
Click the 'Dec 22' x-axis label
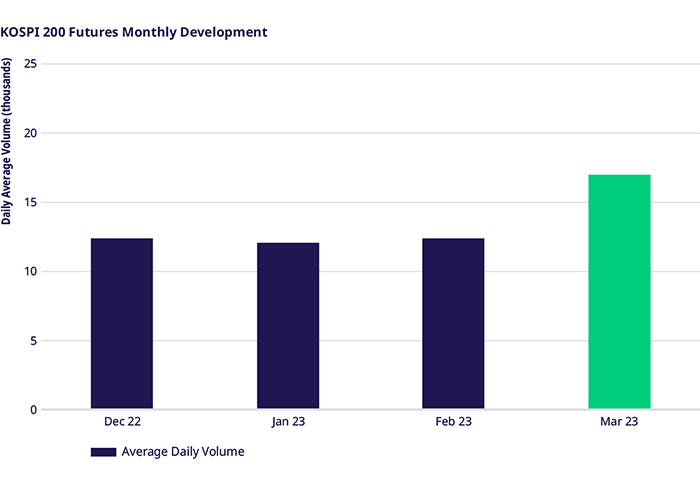[x=122, y=423]
